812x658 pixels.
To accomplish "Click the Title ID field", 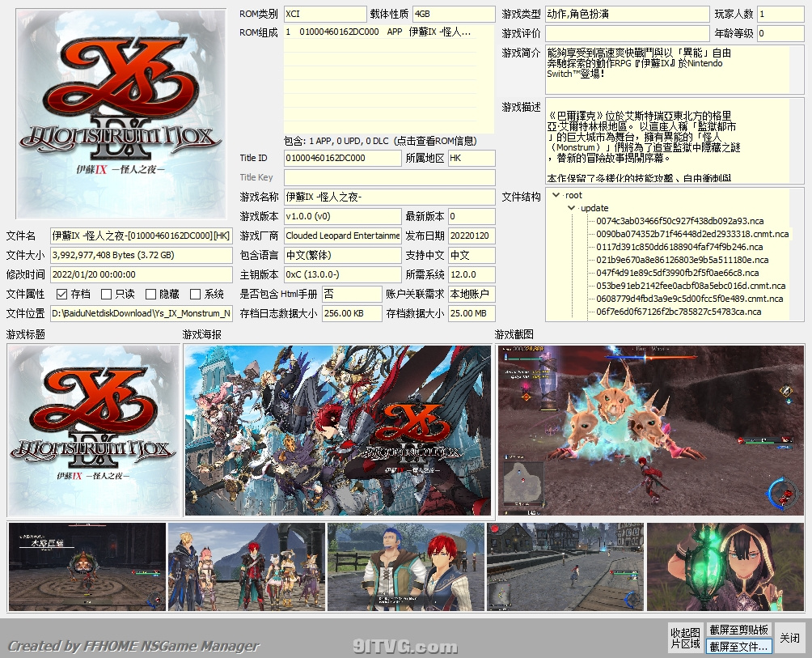I will point(342,158).
